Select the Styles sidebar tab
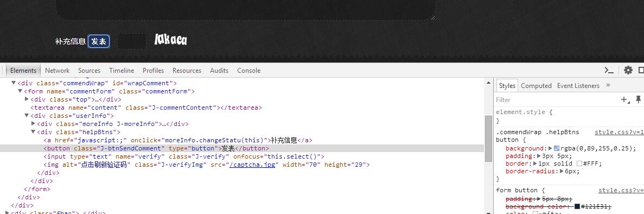 (507, 86)
